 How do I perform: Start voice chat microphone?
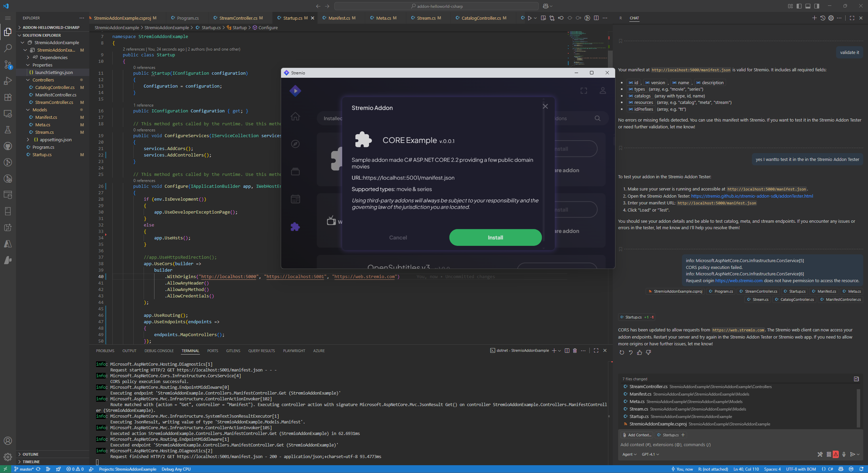coord(844,454)
